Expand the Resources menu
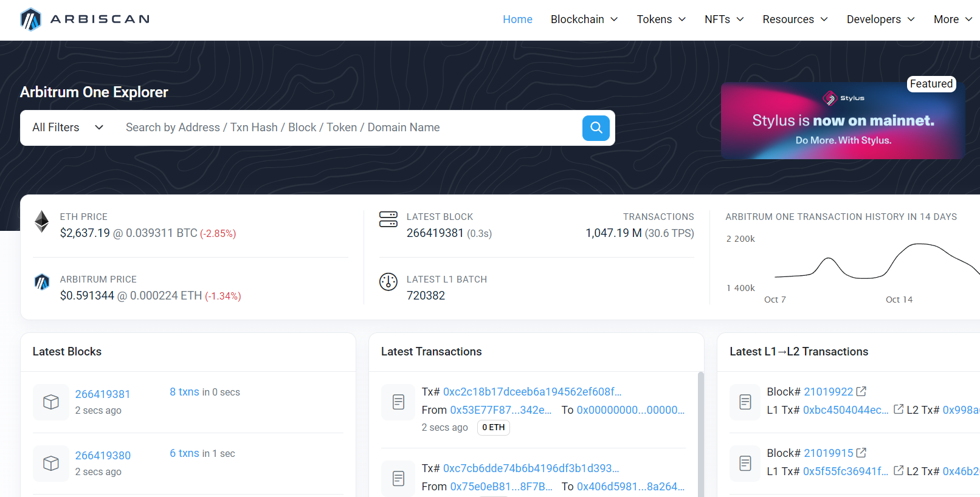Viewport: 980px width, 497px height. (x=795, y=19)
